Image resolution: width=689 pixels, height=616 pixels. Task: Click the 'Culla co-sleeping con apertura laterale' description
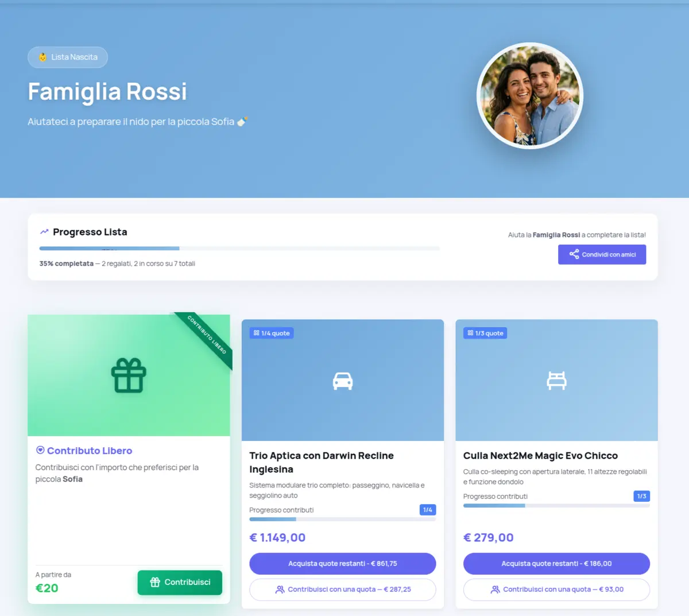coord(555,476)
